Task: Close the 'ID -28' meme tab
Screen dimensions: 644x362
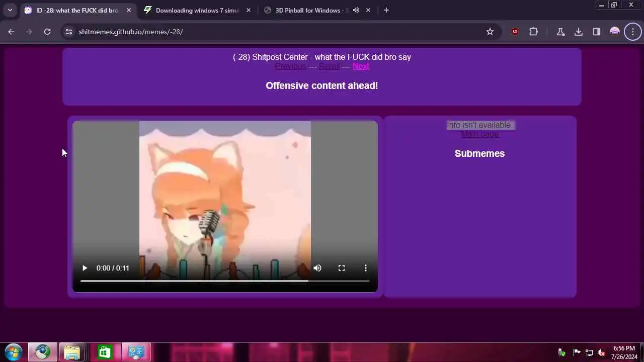Action: pos(129,10)
